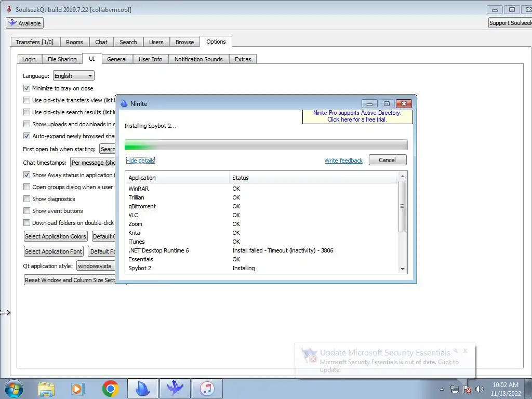Click Select Application Colors button
This screenshot has height=399, width=532.
click(56, 236)
